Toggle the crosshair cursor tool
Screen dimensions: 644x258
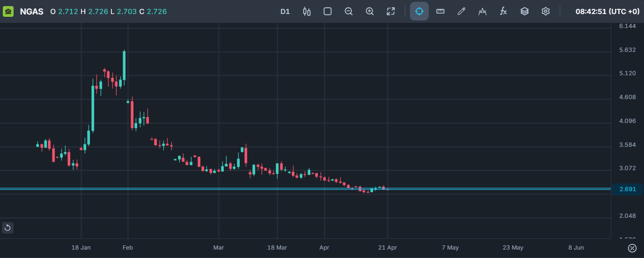point(419,11)
